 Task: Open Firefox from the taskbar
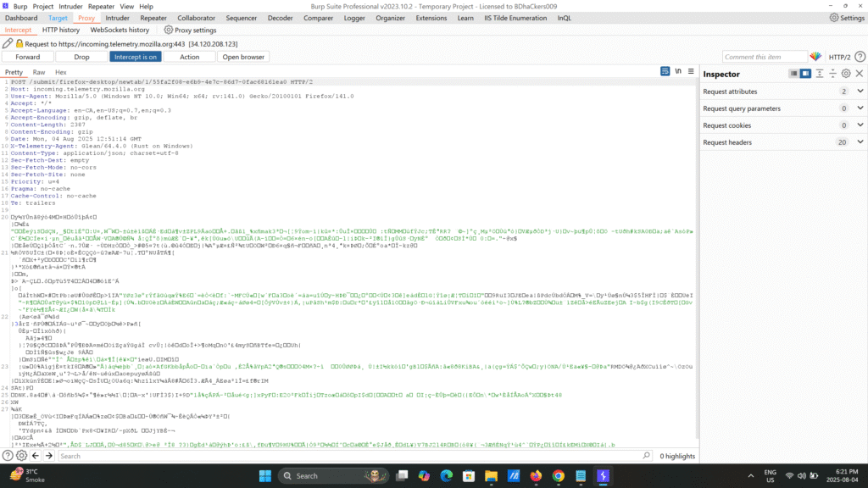pyautogui.click(x=536, y=475)
